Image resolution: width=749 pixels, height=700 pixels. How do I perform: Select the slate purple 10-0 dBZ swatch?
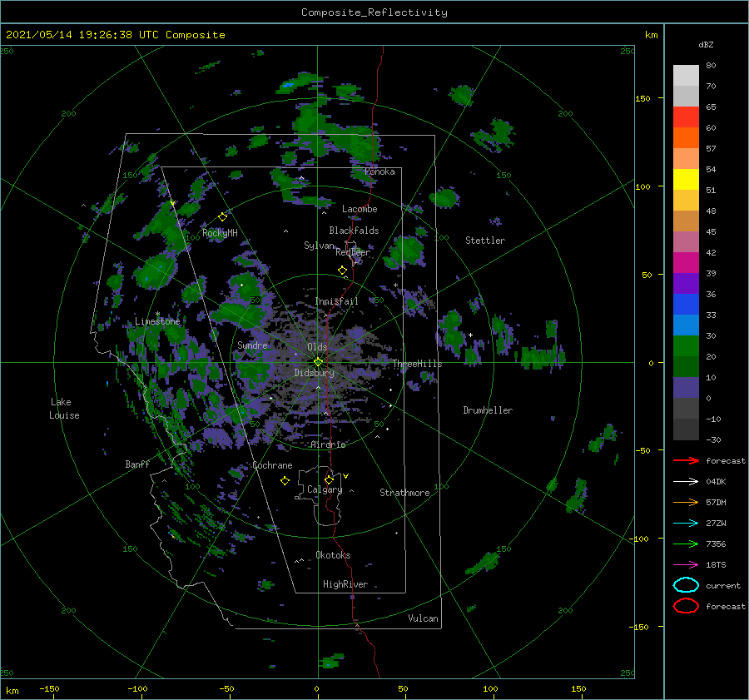pos(686,388)
